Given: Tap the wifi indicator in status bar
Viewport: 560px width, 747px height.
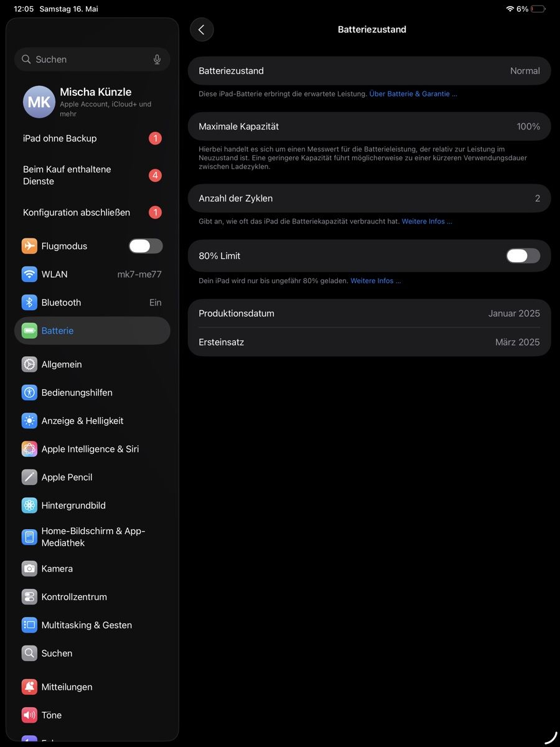Looking at the screenshot, I should coord(510,9).
